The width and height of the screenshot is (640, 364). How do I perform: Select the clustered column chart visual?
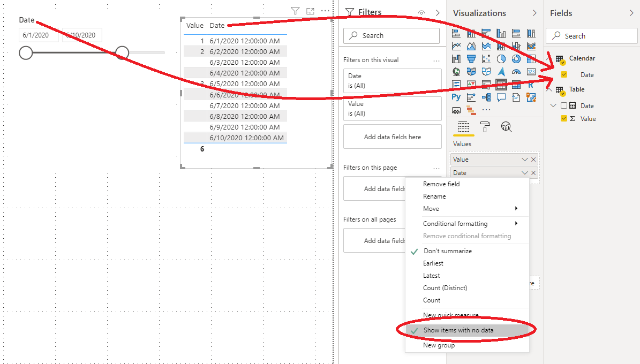click(x=501, y=33)
